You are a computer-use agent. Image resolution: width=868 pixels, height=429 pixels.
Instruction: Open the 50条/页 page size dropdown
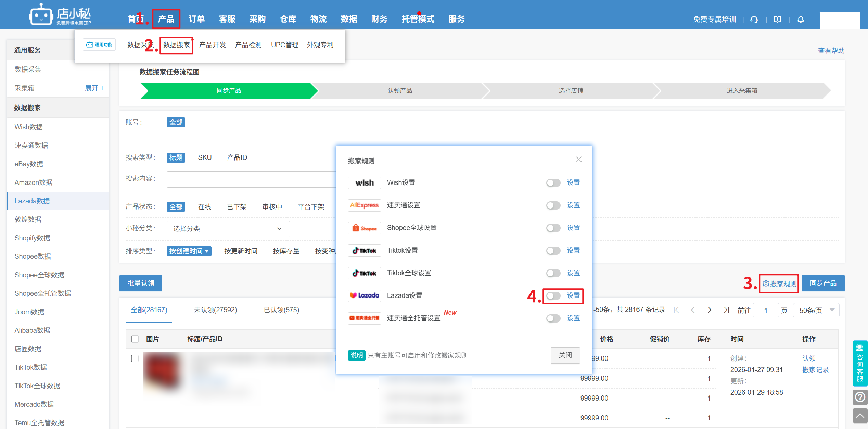(816, 310)
